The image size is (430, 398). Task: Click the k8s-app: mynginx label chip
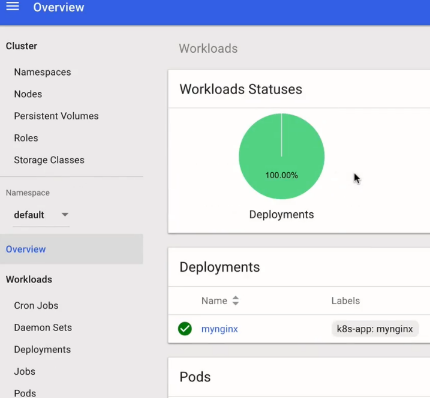click(375, 329)
